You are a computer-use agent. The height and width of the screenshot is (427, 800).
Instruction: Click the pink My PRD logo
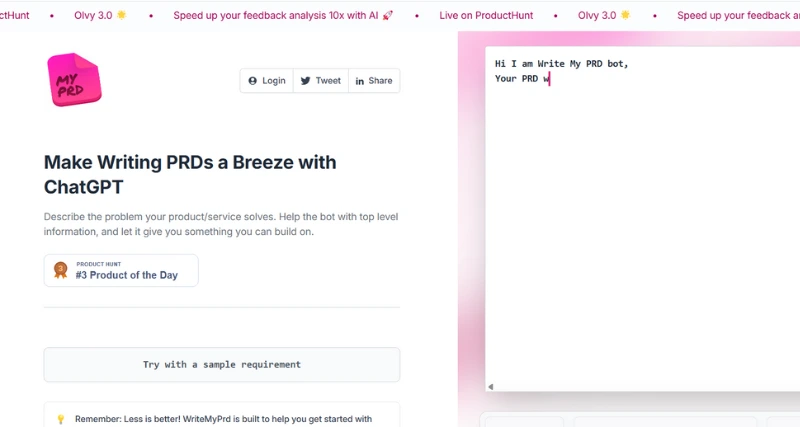74,80
